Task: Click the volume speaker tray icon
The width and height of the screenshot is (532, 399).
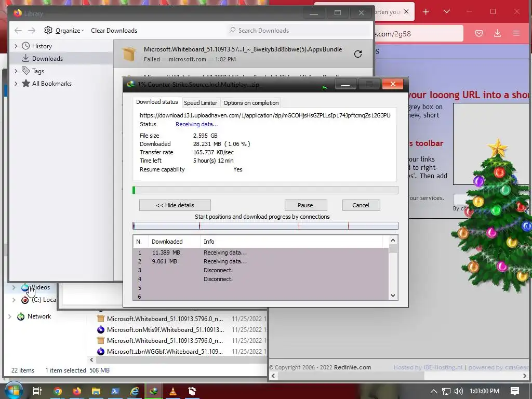Action: click(x=458, y=391)
